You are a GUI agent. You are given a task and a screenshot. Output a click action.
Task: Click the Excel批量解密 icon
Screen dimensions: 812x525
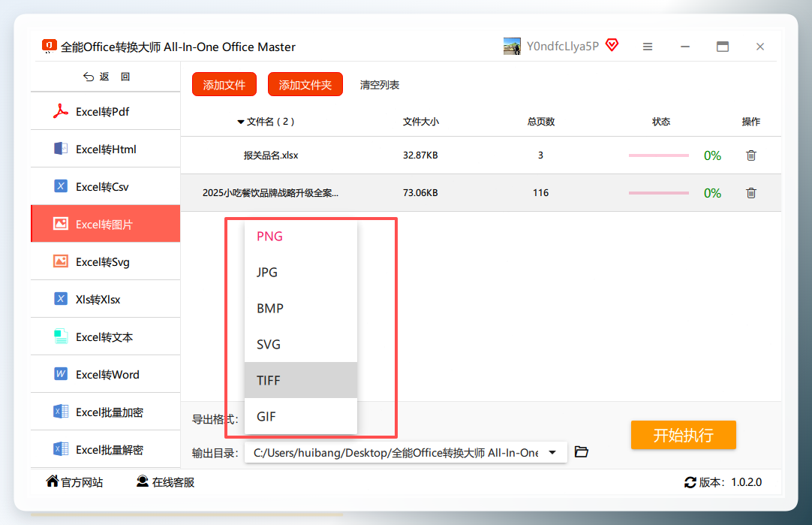coord(61,449)
